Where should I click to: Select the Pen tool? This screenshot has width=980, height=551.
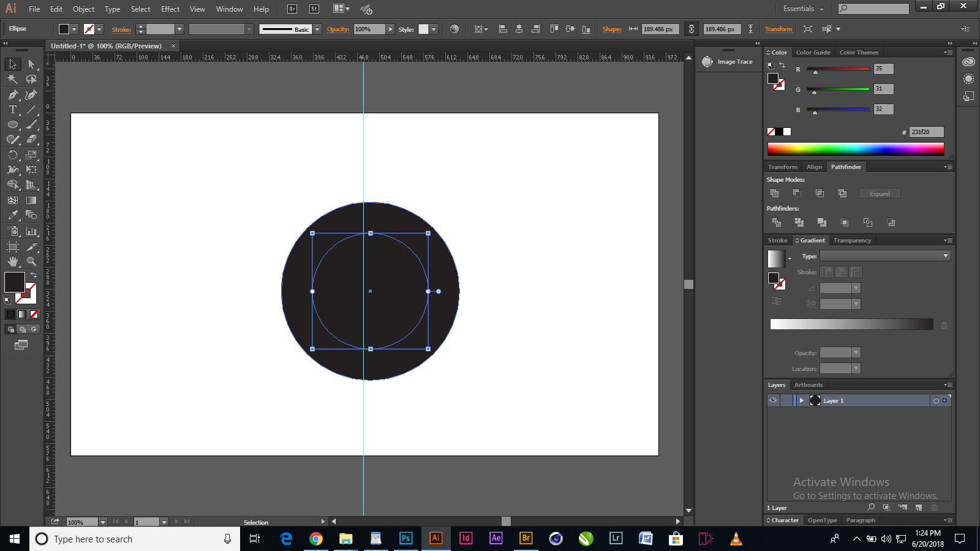13,95
